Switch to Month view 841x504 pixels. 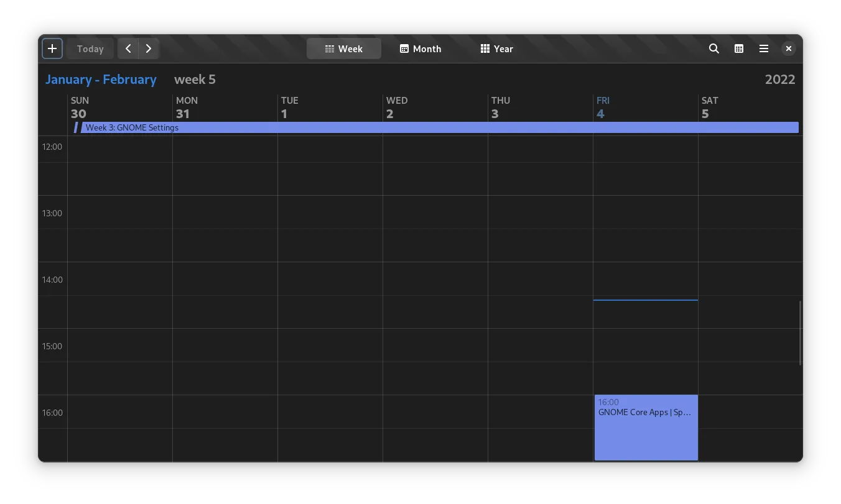click(x=420, y=48)
